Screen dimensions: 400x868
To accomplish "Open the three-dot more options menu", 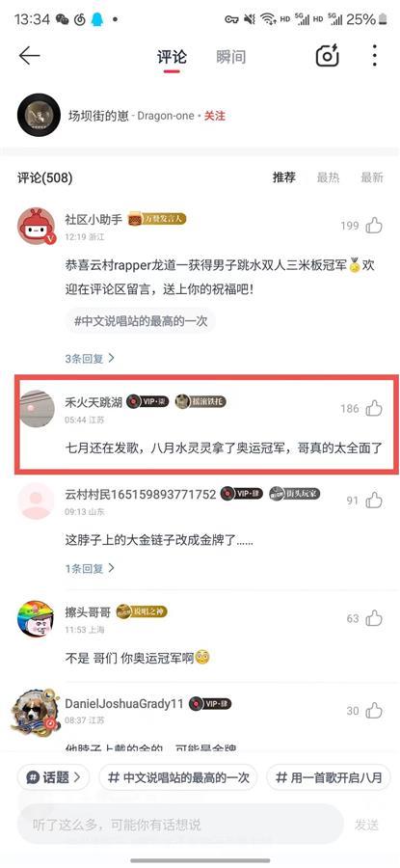I will click(375, 56).
